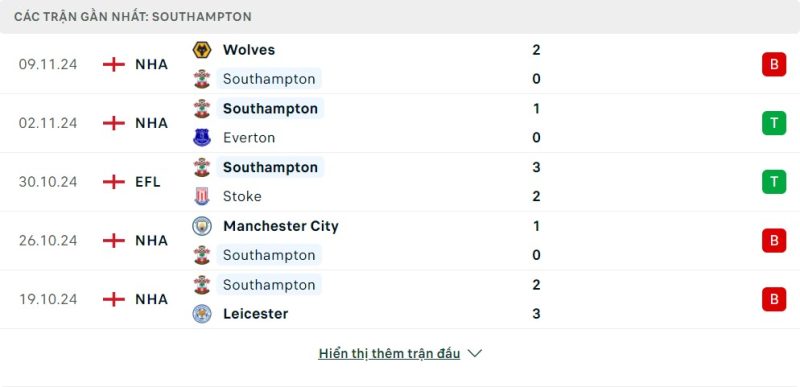800x387 pixels.
Task: Click the England flag beside EFL
Action: click(x=113, y=182)
